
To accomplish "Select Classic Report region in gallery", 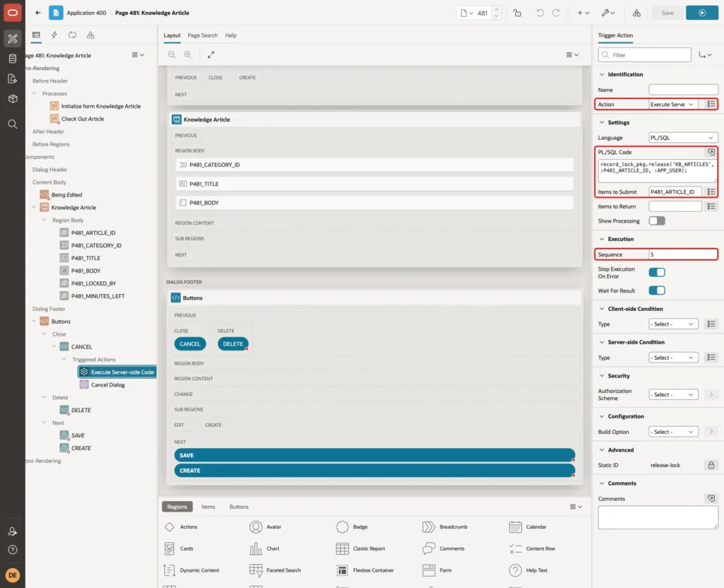I will coord(361,548).
